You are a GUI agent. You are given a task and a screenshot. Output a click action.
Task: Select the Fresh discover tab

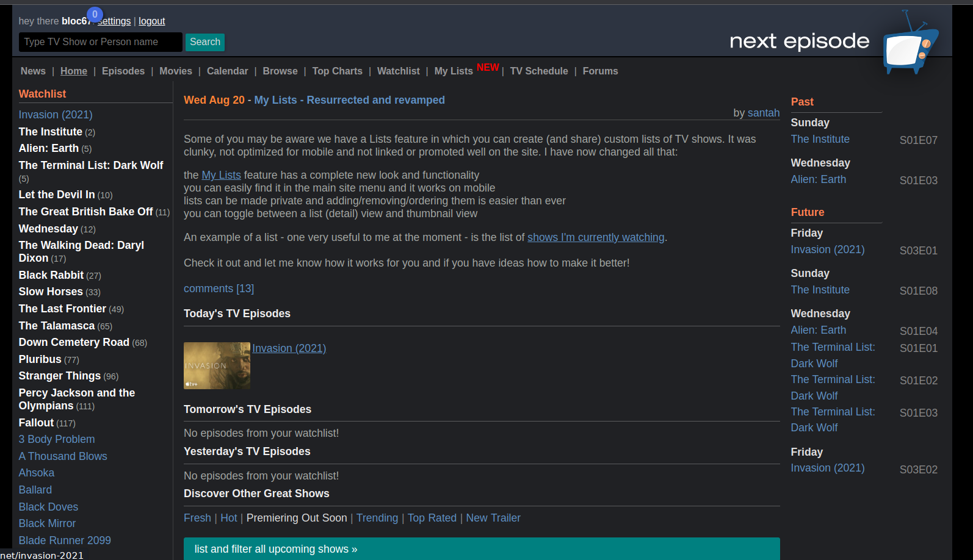[197, 518]
